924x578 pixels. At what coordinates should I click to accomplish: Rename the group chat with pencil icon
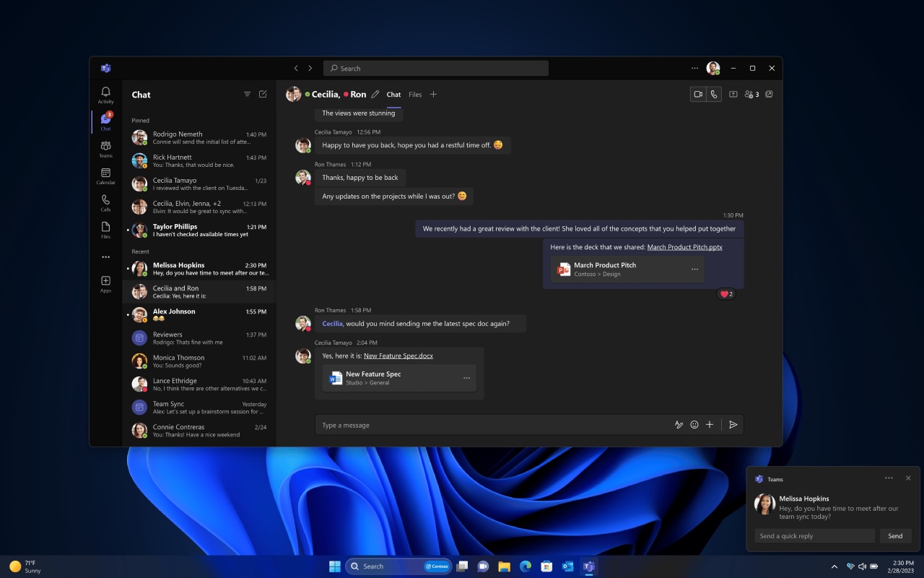coord(375,95)
